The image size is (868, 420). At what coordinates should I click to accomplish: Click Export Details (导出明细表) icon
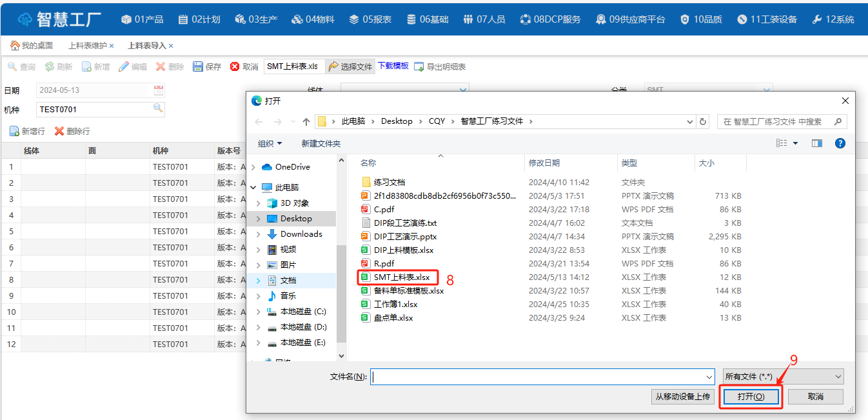[419, 67]
